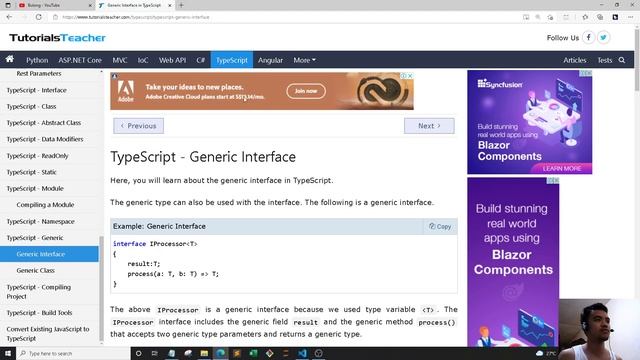Expand the More dropdown in navbar

coord(304,60)
